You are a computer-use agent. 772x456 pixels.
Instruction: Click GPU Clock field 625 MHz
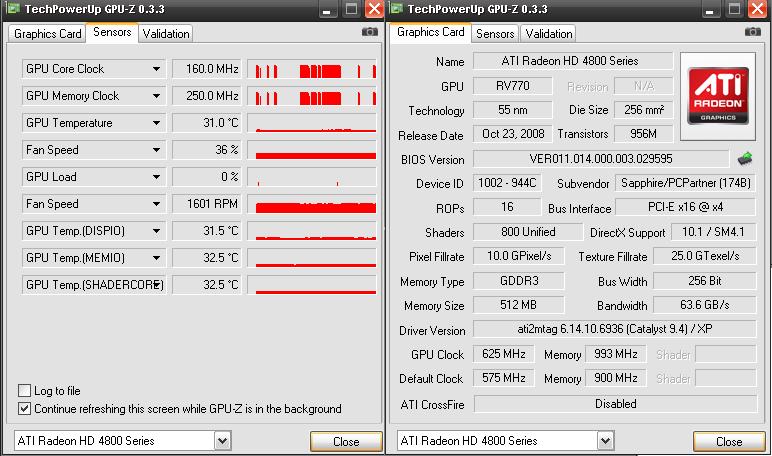point(504,354)
